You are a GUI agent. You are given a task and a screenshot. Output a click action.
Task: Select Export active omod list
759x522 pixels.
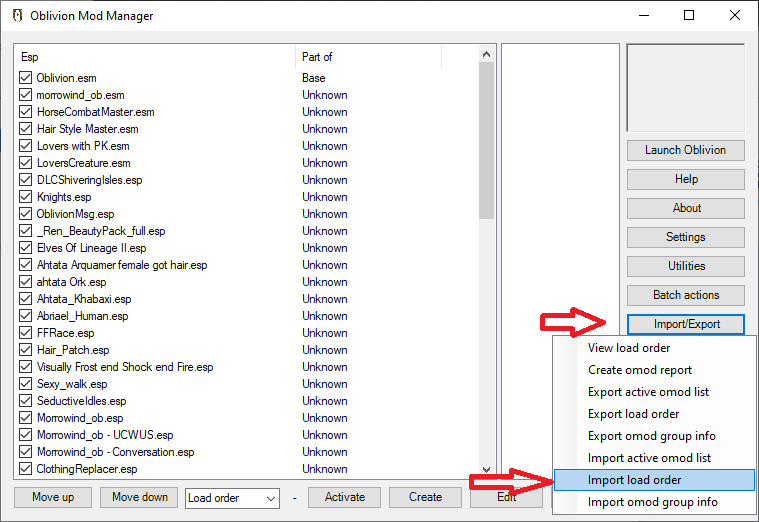pos(648,392)
